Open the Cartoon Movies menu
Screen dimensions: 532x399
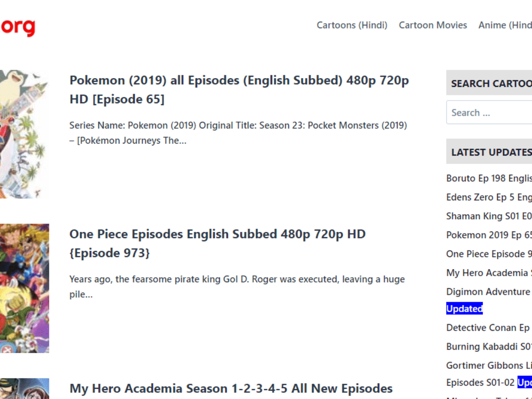[x=433, y=25]
